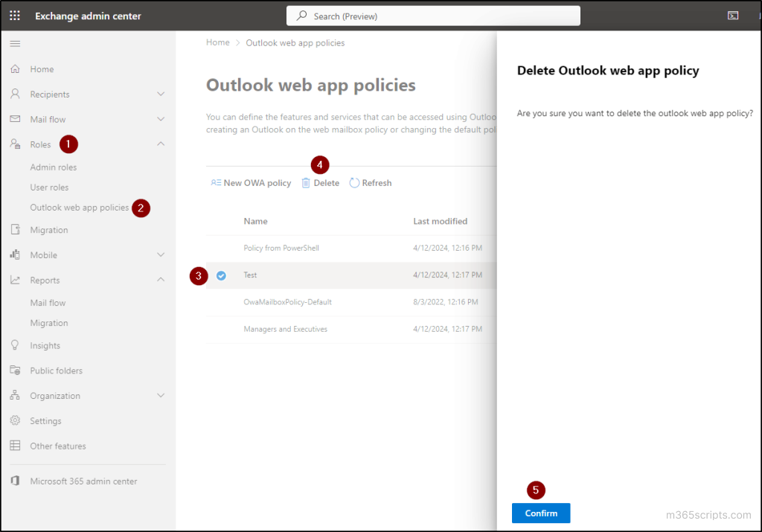Expand the Mail flow section
The height and width of the screenshot is (532, 762).
click(161, 119)
